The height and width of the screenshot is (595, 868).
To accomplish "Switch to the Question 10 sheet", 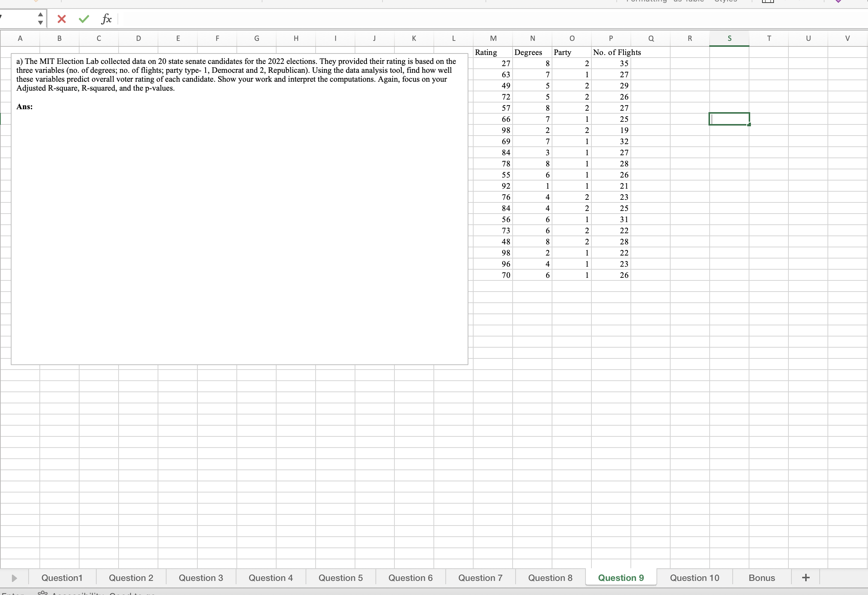I will (x=694, y=578).
